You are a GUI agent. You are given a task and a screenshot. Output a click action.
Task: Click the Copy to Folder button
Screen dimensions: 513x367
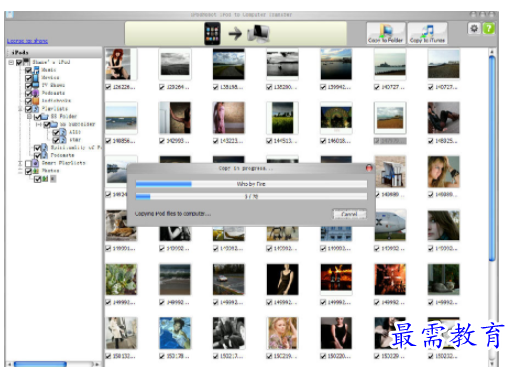pos(386,33)
